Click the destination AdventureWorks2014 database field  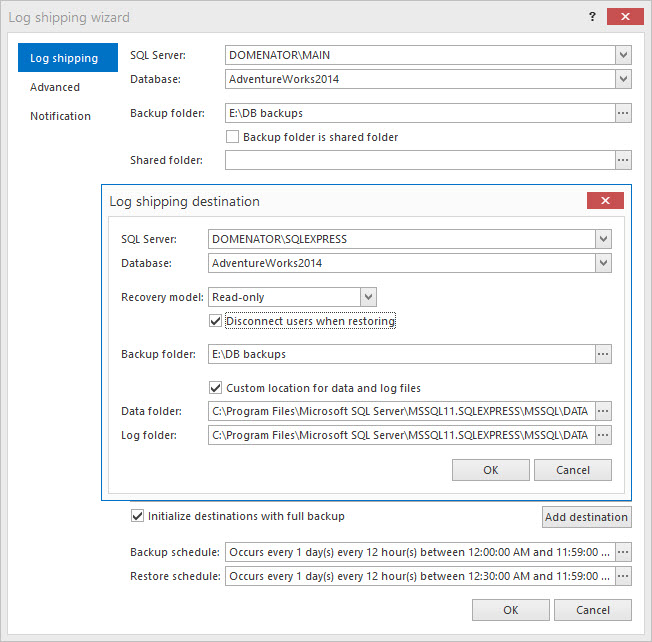[402, 263]
